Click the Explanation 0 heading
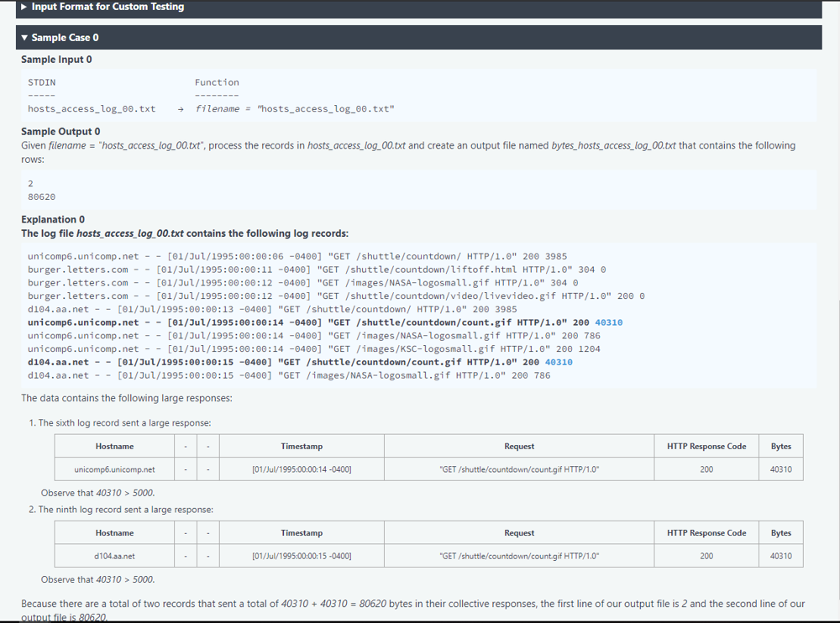The height and width of the screenshot is (623, 840). coord(53,220)
